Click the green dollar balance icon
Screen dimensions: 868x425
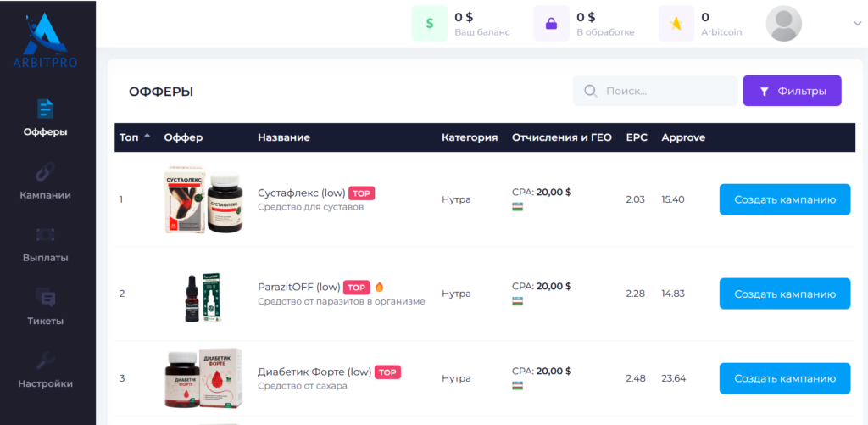pos(430,24)
